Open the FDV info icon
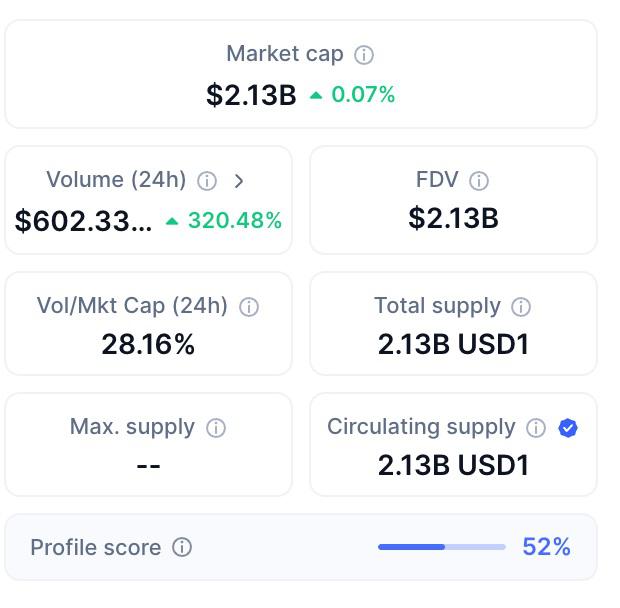The image size is (620, 608). (479, 181)
